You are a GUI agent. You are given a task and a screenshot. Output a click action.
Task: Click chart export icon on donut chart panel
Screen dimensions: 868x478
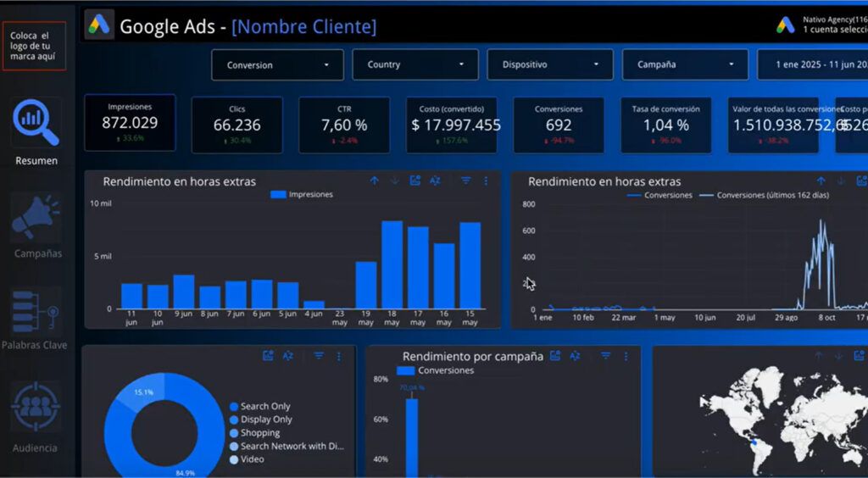point(268,356)
